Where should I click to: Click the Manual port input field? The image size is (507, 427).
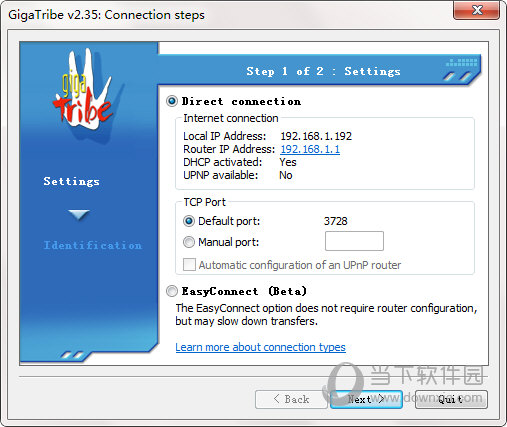[x=354, y=241]
